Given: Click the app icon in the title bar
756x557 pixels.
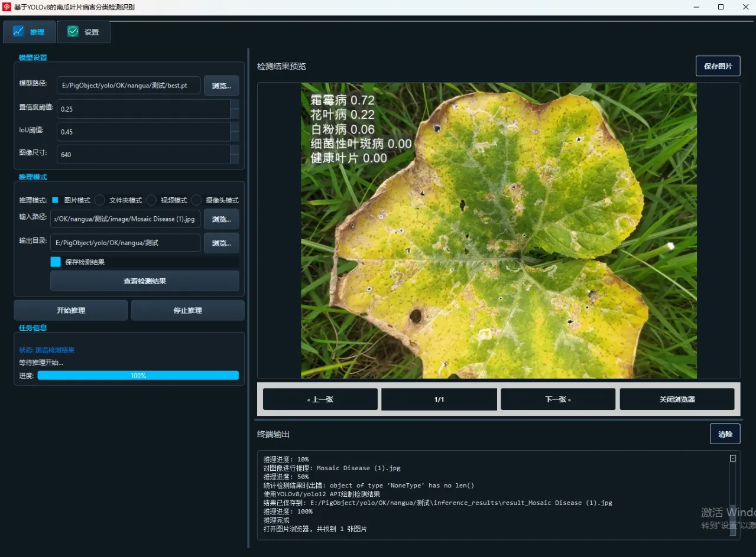Looking at the screenshot, I should (x=7, y=7).
